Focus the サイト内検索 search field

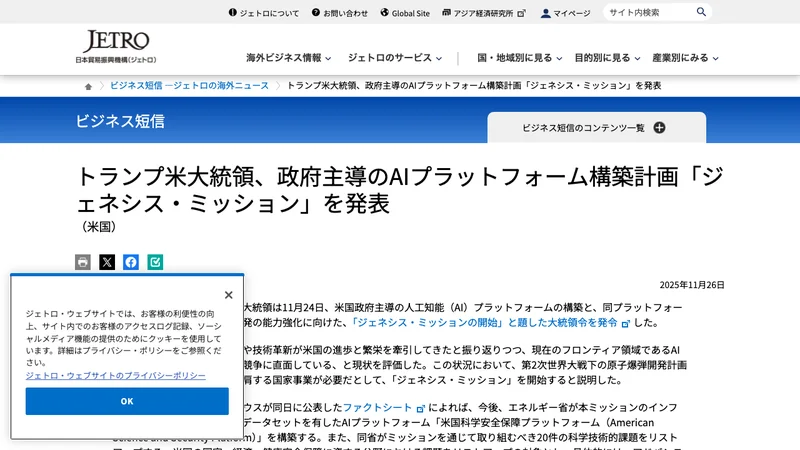pyautogui.click(x=649, y=12)
